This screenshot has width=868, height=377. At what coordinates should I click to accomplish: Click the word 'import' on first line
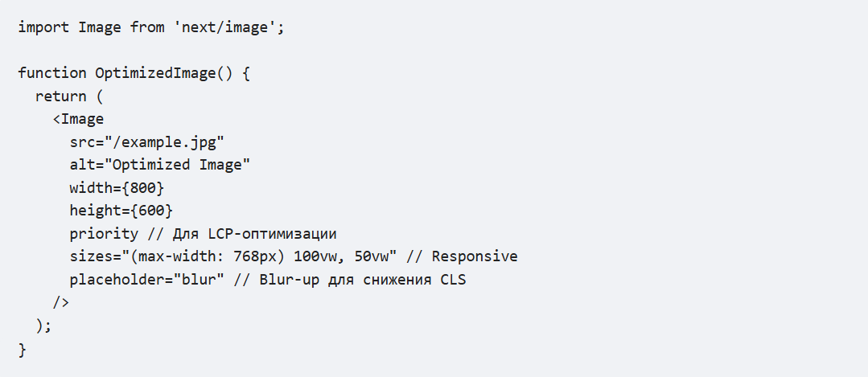pos(43,27)
